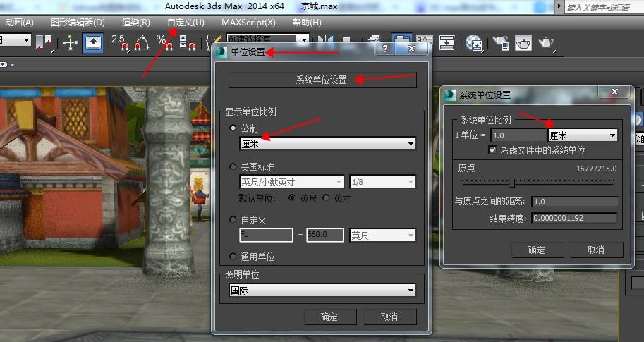
Task: Select the 美国标准 radio button
Action: coord(233,166)
